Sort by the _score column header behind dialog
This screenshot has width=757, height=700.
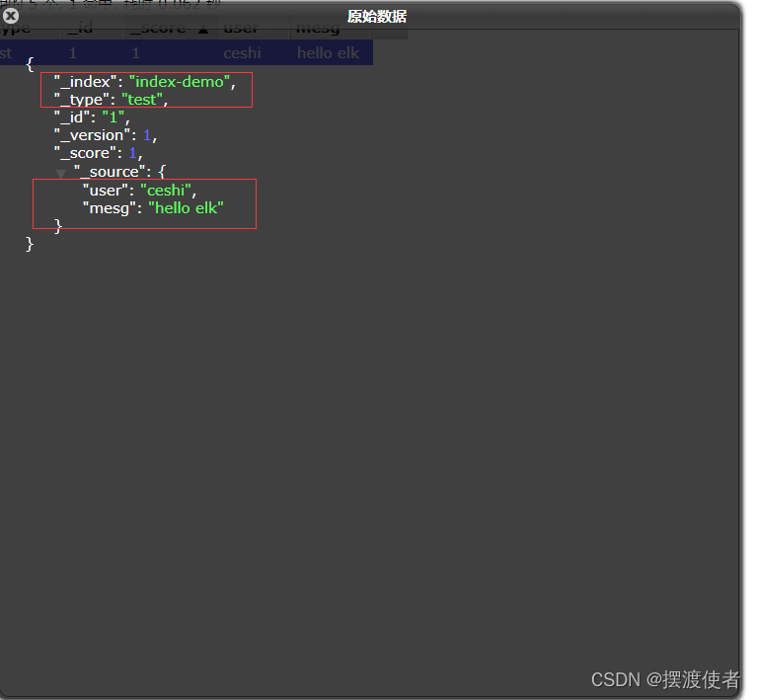[170, 28]
